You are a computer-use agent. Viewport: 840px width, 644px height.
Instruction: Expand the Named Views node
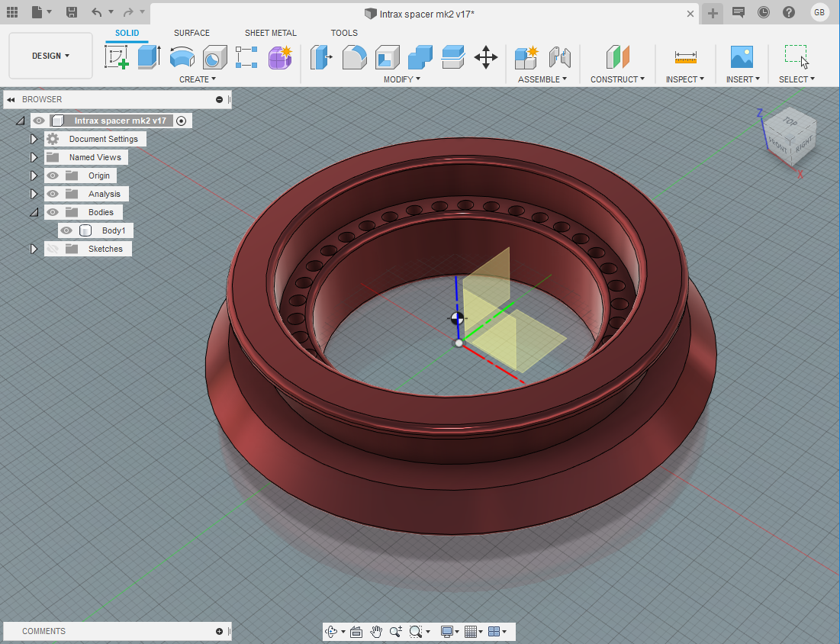pos(34,157)
